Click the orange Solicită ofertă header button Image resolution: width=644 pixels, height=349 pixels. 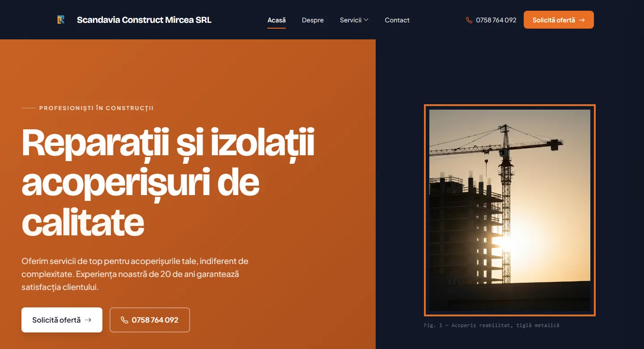559,20
